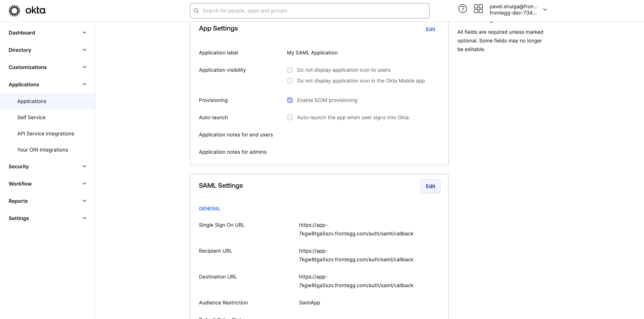Toggle Enable SCIM provisioning checkbox
644x319 pixels.
[x=290, y=100]
